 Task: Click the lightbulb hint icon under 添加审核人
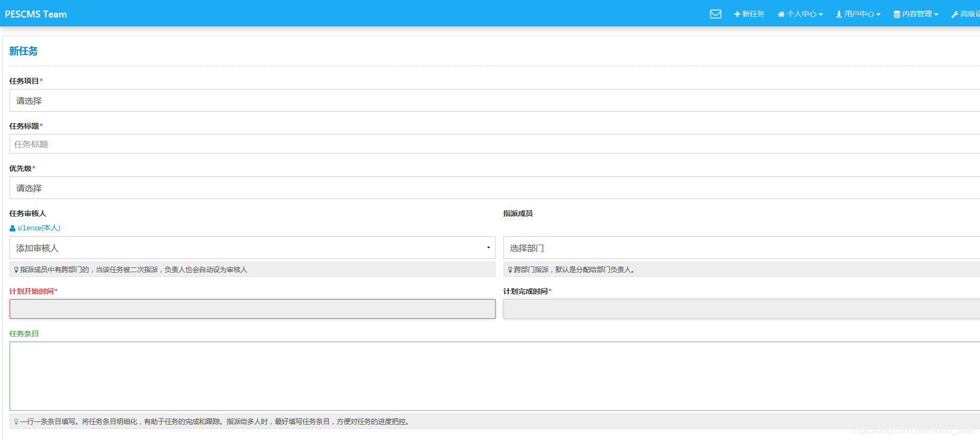tap(16, 270)
